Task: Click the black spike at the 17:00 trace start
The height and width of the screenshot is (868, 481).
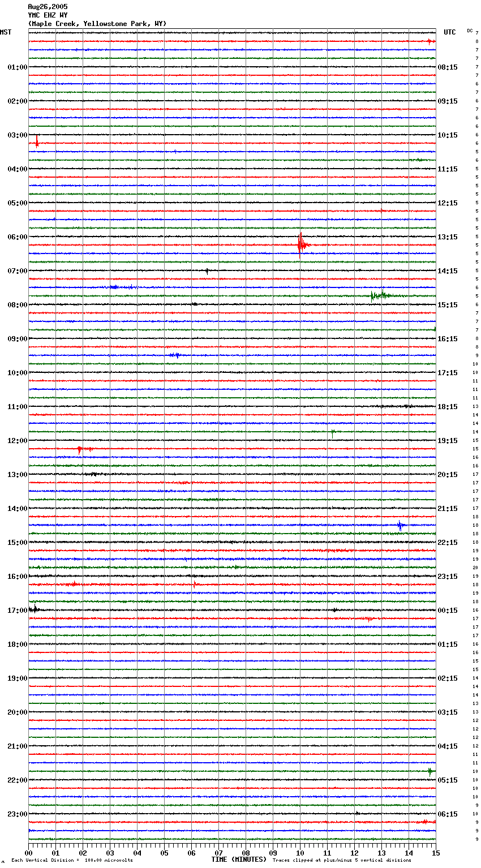Action: tap(34, 609)
